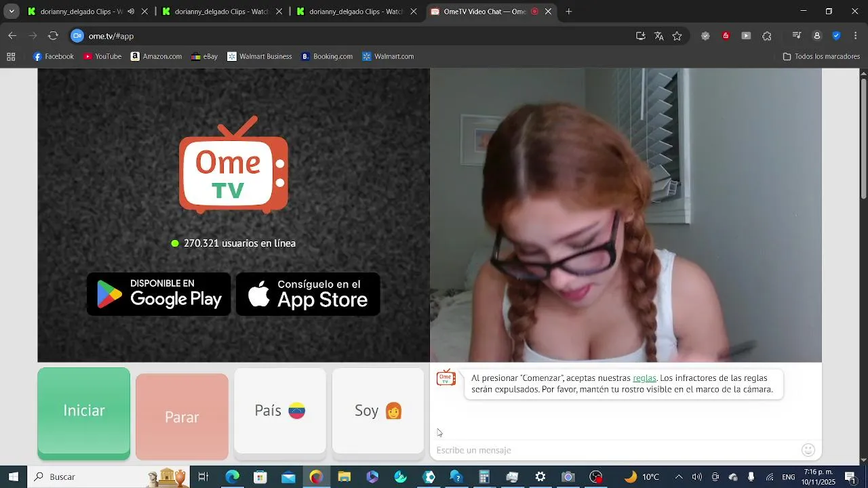This screenshot has height=488, width=868.
Task: Open Calculator from taskbar
Action: 484,476
